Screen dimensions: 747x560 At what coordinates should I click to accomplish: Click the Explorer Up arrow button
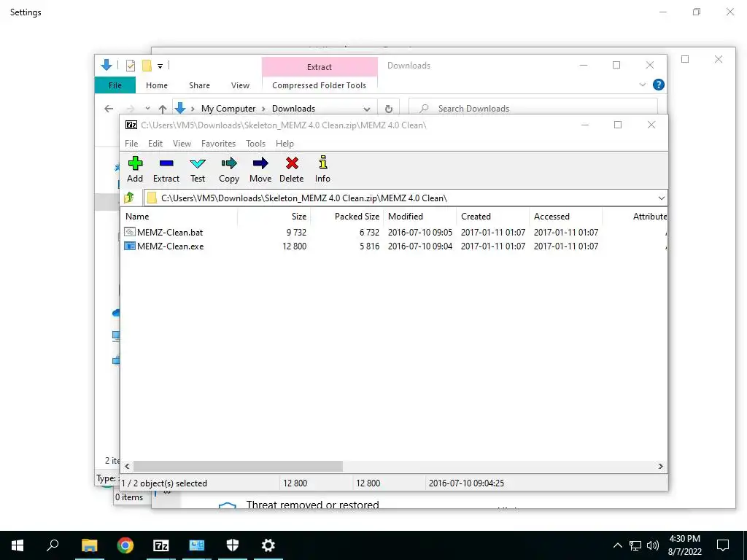(163, 109)
